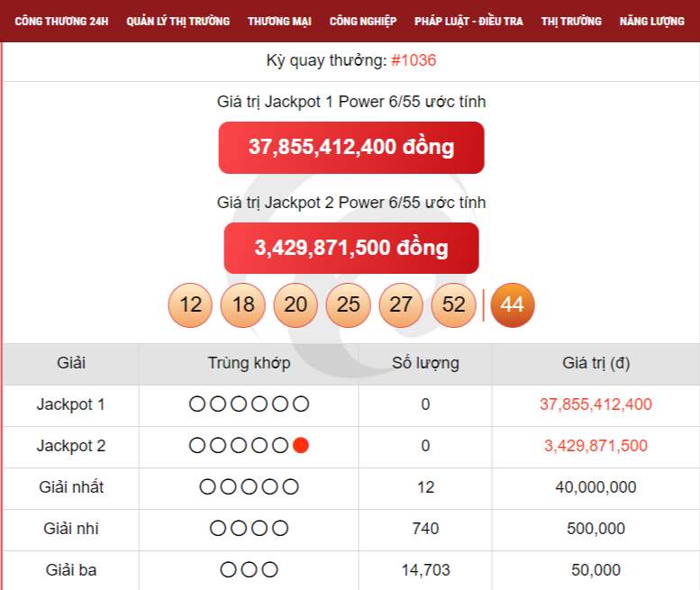
Task: Open the Pháp Luật - Điều Tra menu
Action: point(468,21)
